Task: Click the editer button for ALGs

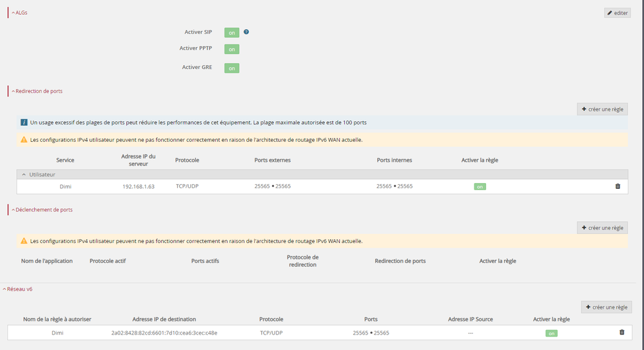Action: click(617, 13)
